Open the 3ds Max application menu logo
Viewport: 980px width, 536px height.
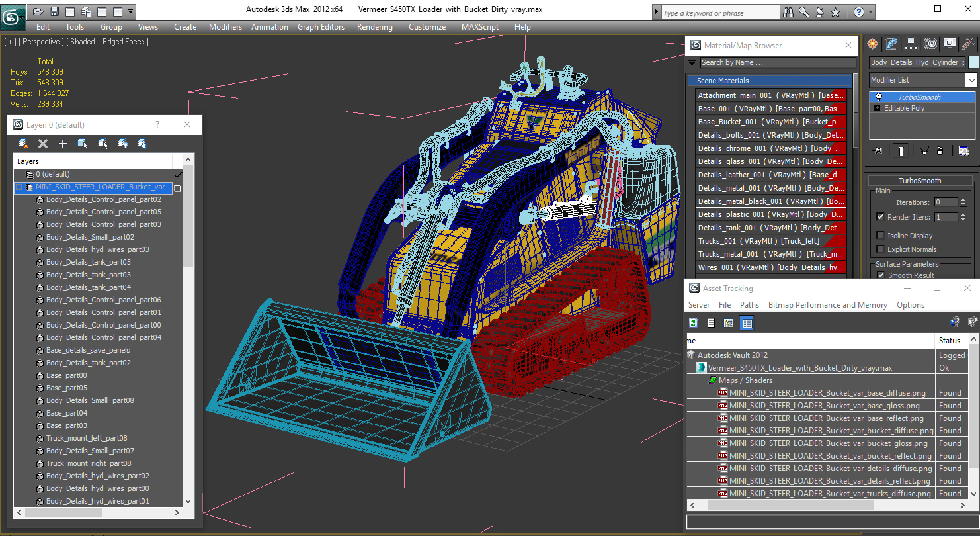[13, 16]
